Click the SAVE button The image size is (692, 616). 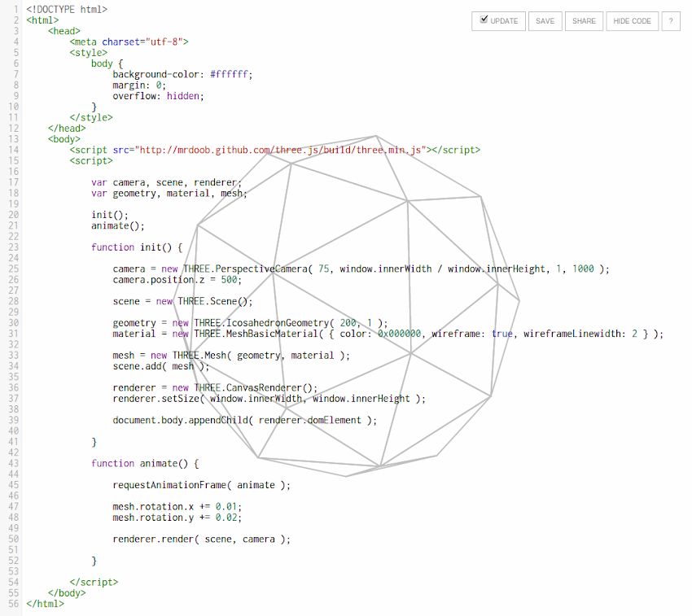pos(545,20)
